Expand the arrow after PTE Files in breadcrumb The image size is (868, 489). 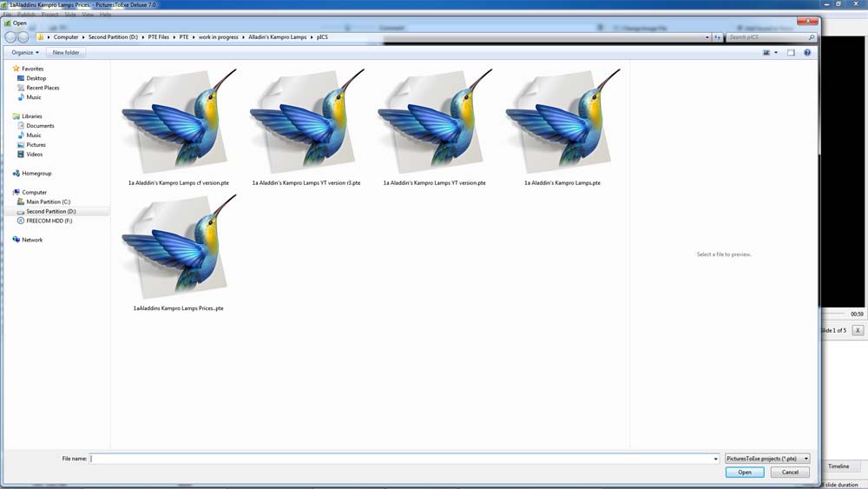coord(174,37)
